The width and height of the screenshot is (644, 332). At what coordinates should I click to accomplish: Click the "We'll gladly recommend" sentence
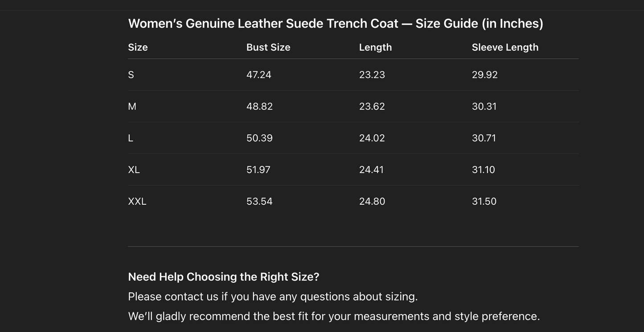[x=334, y=316]
